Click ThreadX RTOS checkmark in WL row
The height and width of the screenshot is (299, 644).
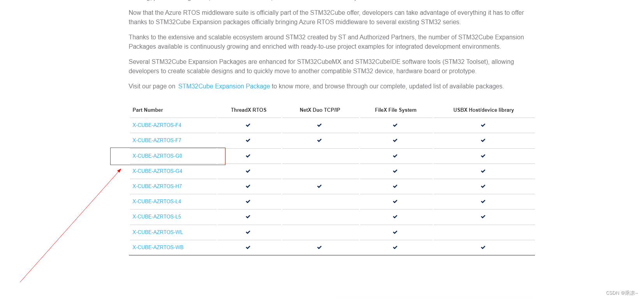pos(248,232)
